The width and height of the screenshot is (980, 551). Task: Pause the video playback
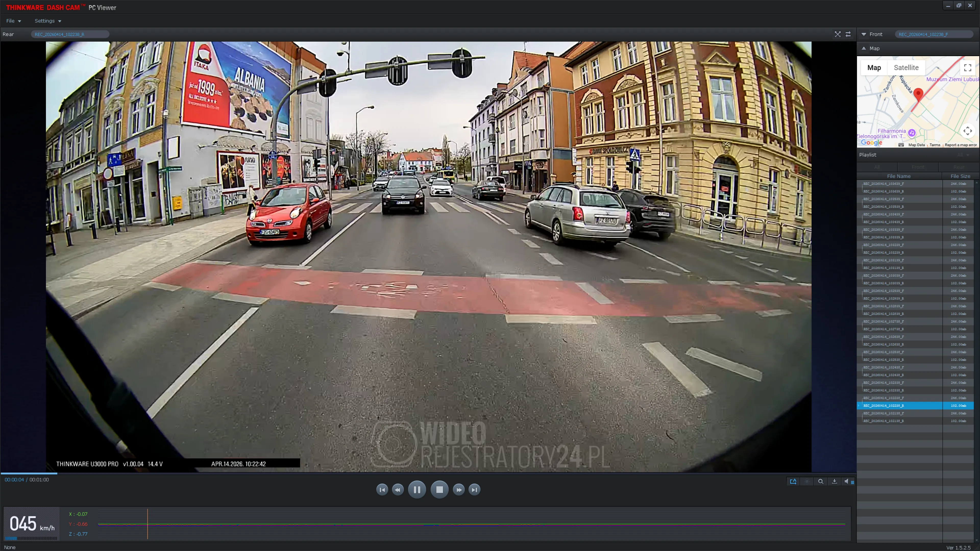pos(416,490)
